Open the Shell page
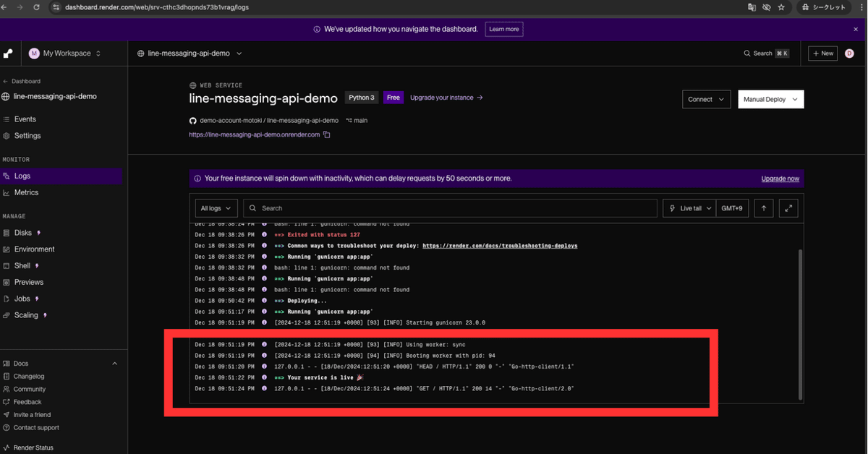868x454 pixels. 22,266
